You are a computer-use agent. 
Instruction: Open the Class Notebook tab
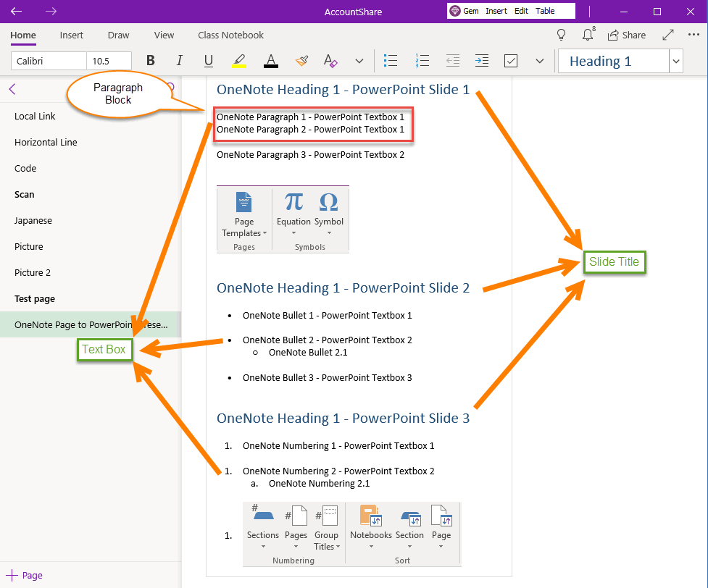tap(230, 35)
